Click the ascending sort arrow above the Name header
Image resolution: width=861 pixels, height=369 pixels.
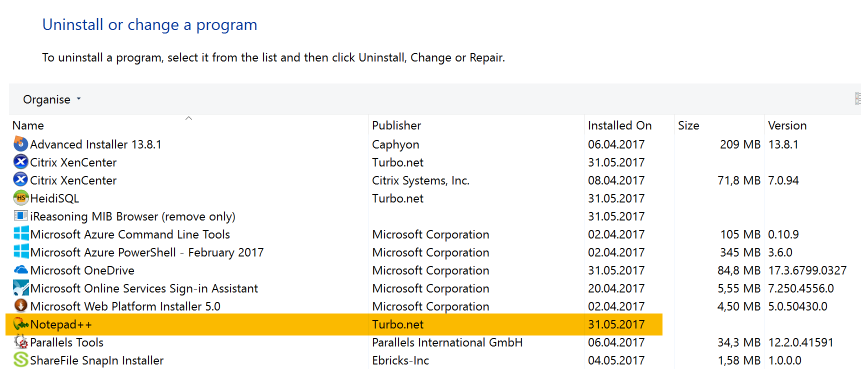[x=189, y=118]
